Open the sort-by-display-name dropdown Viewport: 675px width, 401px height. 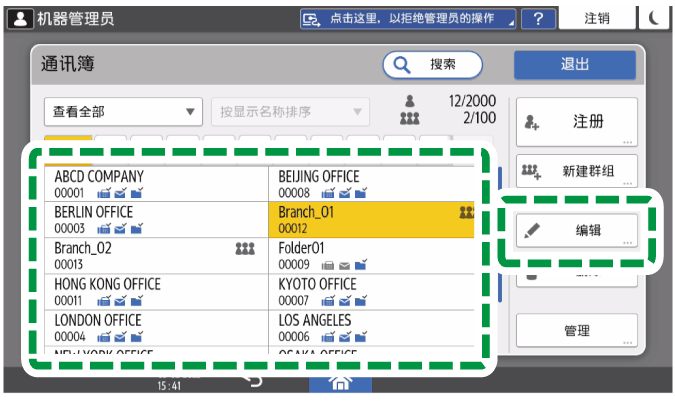click(288, 111)
